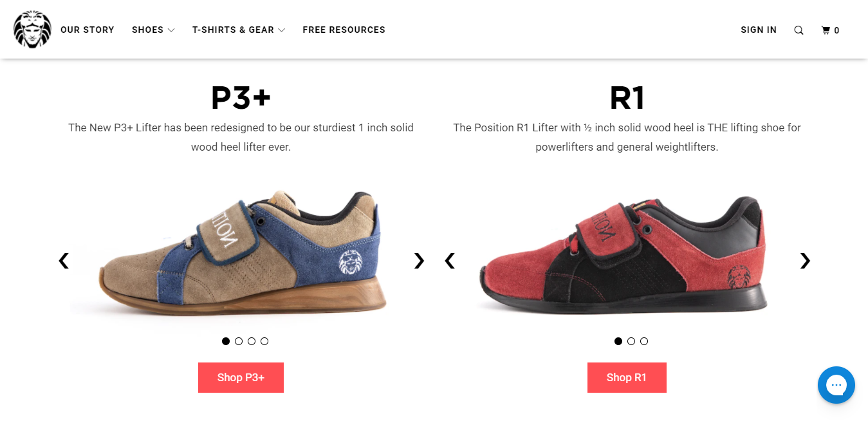Select second R1 carousel dot
Image resolution: width=868 pixels, height=423 pixels.
(631, 341)
